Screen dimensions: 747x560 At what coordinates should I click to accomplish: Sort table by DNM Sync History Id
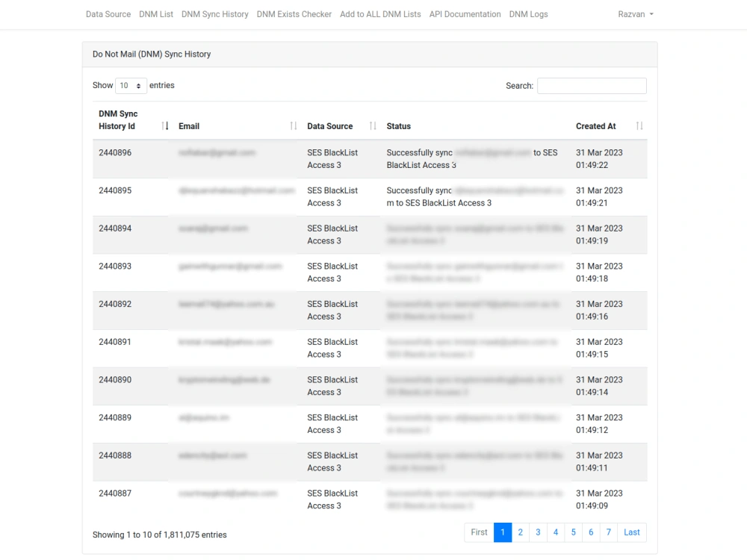(164, 125)
